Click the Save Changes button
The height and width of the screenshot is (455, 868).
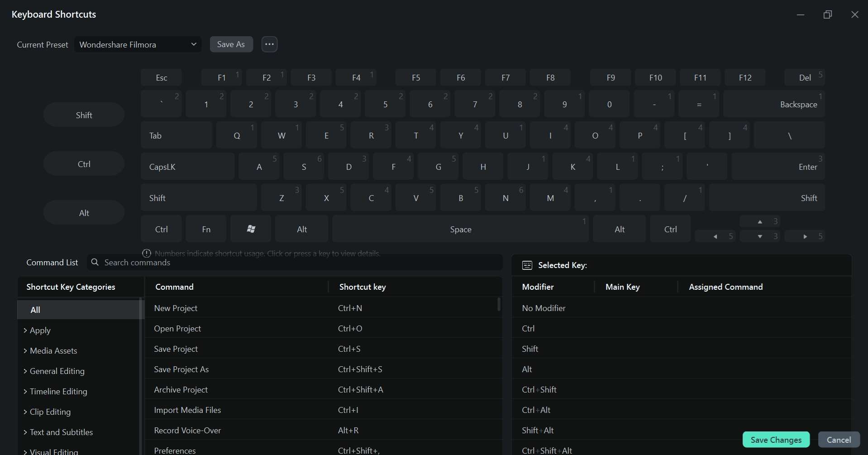(776, 440)
